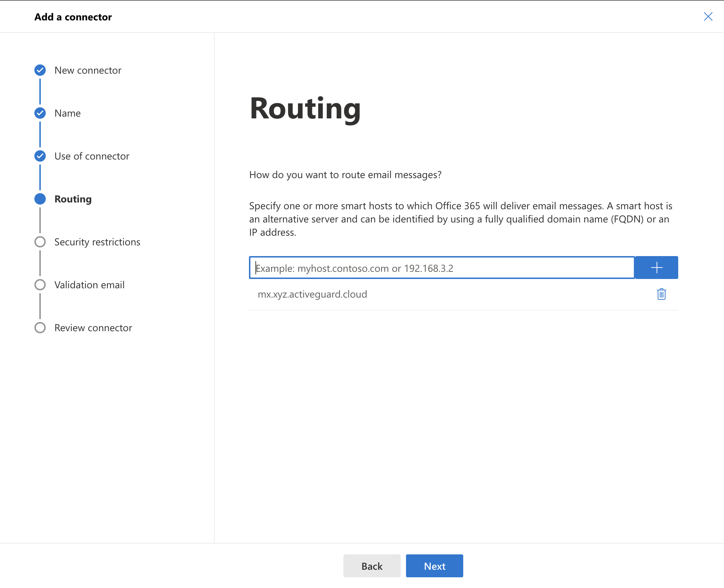The width and height of the screenshot is (724, 588).
Task: Focus the smart host address input field
Action: coord(442,268)
